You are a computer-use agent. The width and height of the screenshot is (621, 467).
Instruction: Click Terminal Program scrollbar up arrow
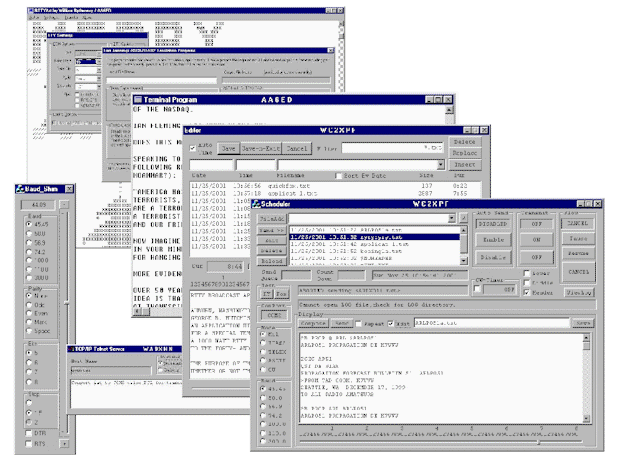(449, 110)
